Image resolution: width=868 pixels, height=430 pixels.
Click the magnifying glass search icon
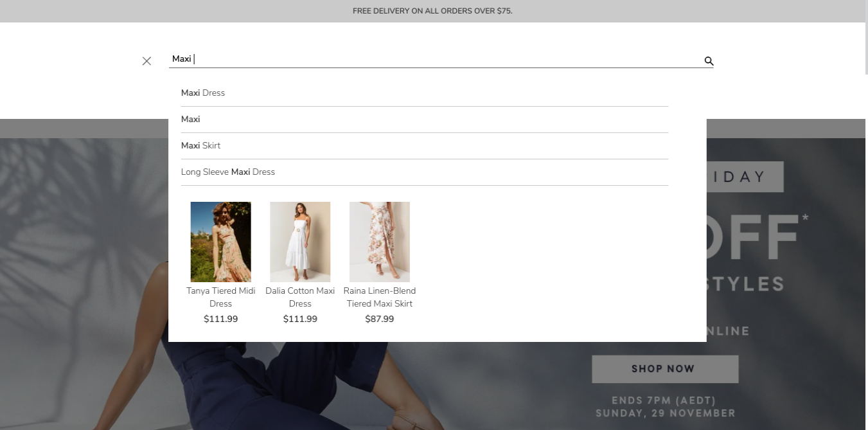tap(709, 61)
